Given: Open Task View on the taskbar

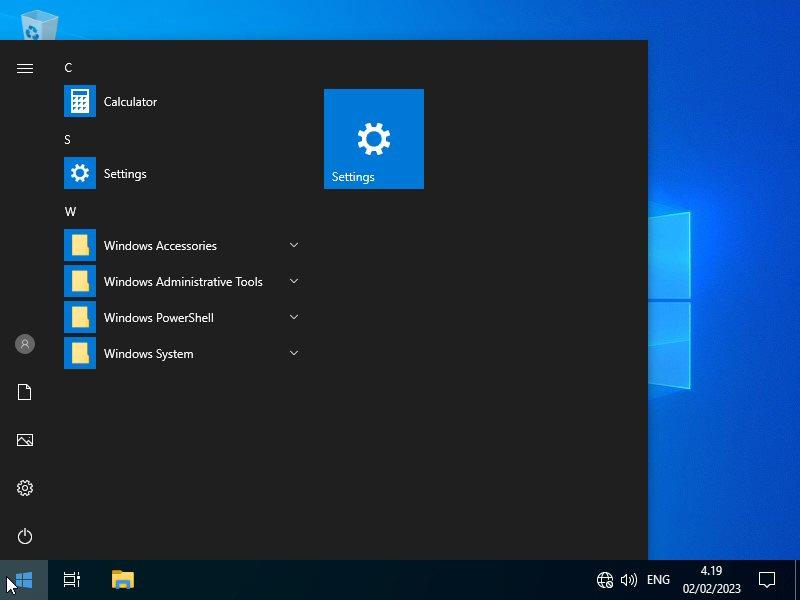Looking at the screenshot, I should (x=71, y=580).
